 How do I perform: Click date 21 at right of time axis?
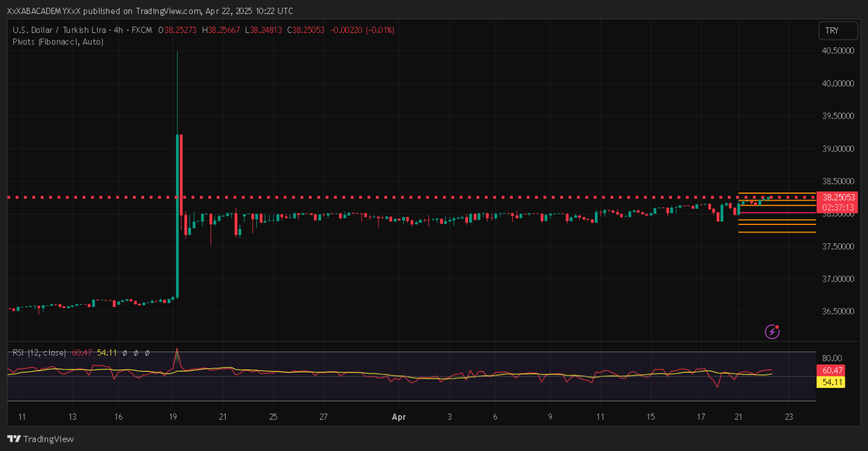[738, 416]
